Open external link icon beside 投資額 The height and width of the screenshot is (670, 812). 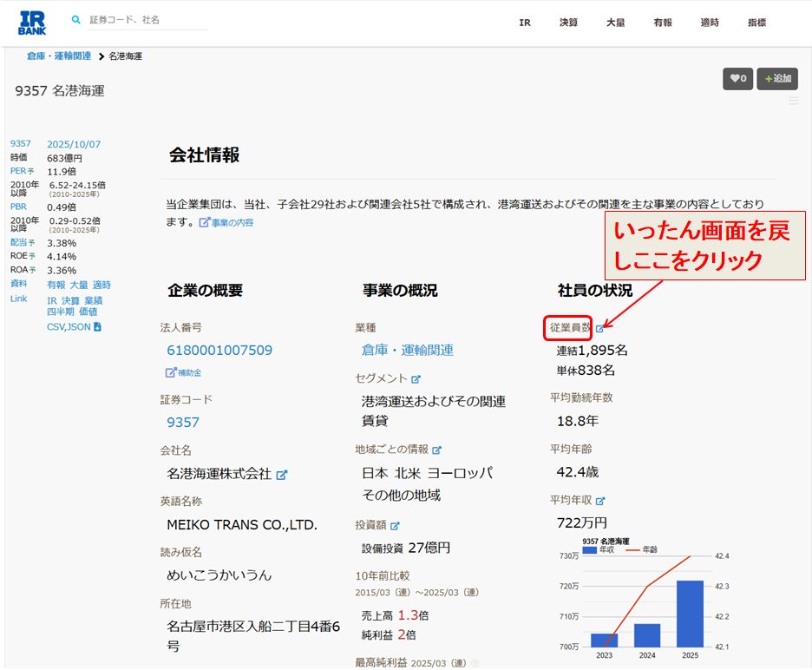[x=395, y=526]
